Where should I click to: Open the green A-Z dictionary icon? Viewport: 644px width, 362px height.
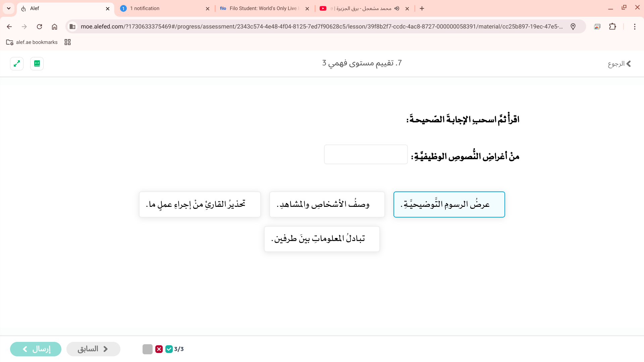pos(37,63)
